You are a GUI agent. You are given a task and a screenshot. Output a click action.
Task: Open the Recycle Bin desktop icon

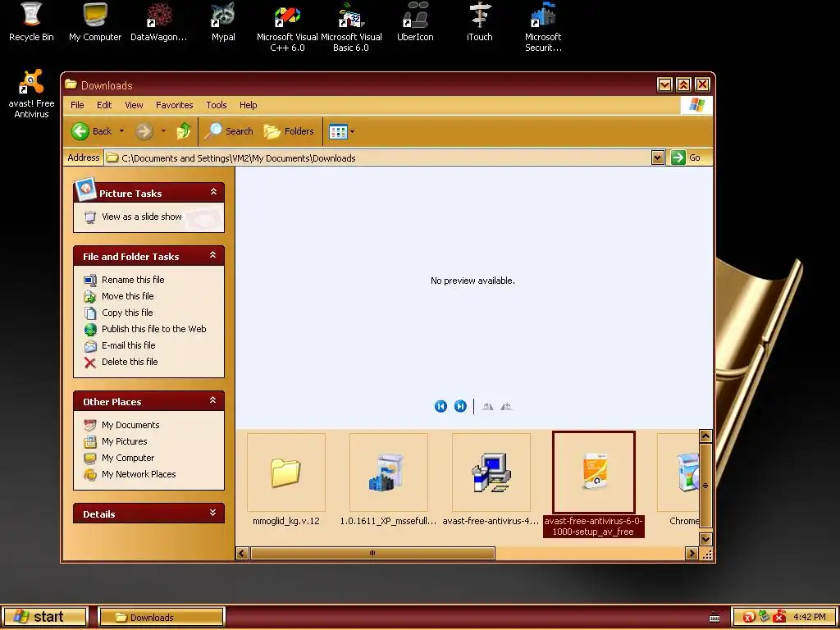[x=32, y=21]
